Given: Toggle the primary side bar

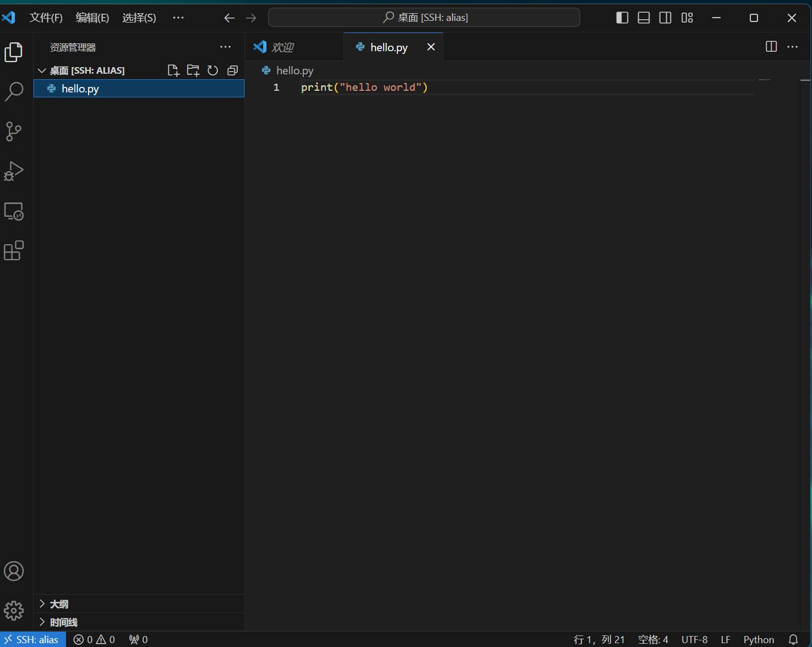Looking at the screenshot, I should click(x=622, y=18).
